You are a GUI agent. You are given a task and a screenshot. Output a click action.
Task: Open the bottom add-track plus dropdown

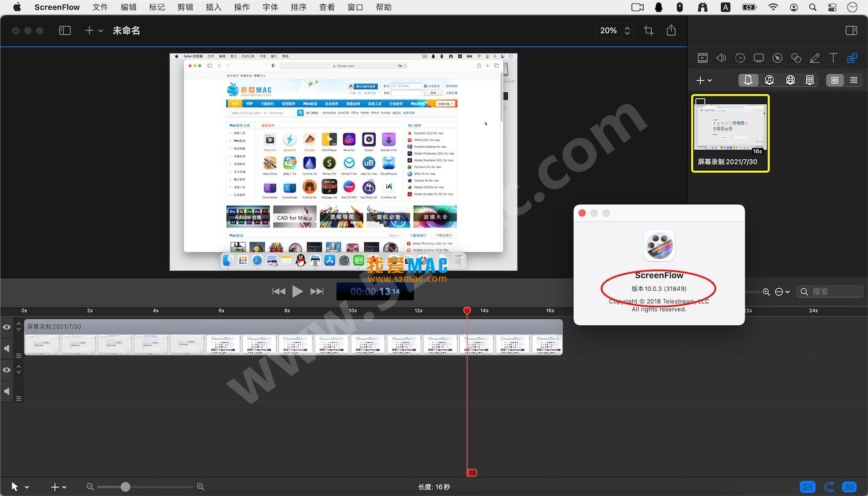coord(59,486)
